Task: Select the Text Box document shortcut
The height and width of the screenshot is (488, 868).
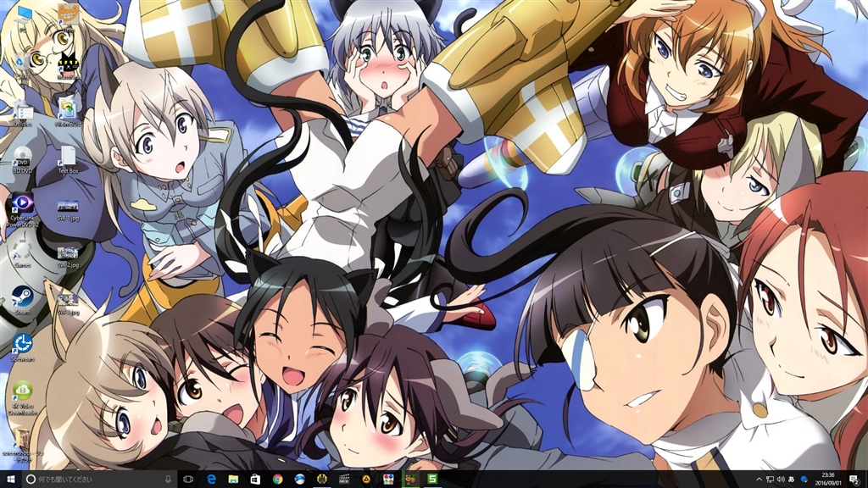Action: pos(68,160)
